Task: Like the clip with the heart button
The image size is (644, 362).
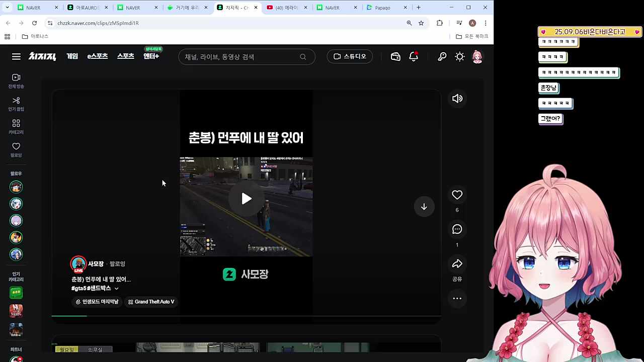Action: pyautogui.click(x=457, y=195)
